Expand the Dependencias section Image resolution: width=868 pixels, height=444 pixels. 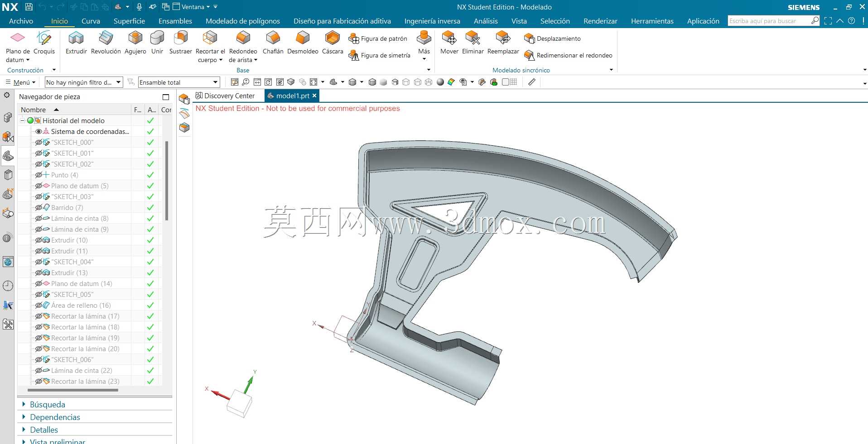pyautogui.click(x=24, y=417)
